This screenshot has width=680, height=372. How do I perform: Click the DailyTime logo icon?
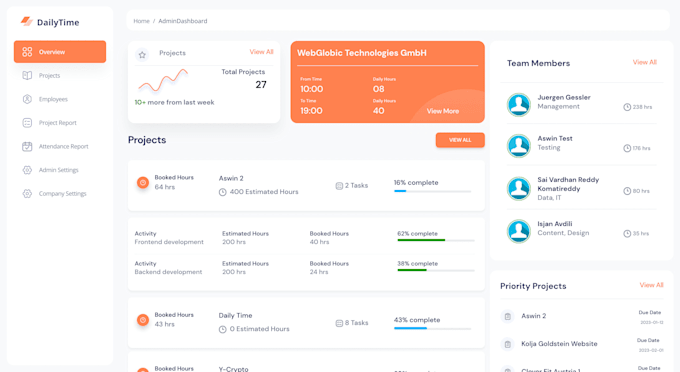pos(27,21)
